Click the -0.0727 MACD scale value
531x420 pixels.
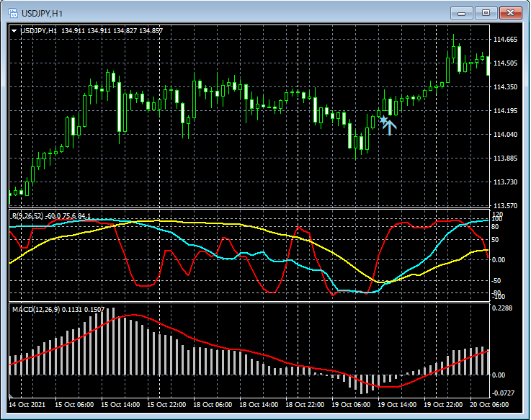(503, 393)
